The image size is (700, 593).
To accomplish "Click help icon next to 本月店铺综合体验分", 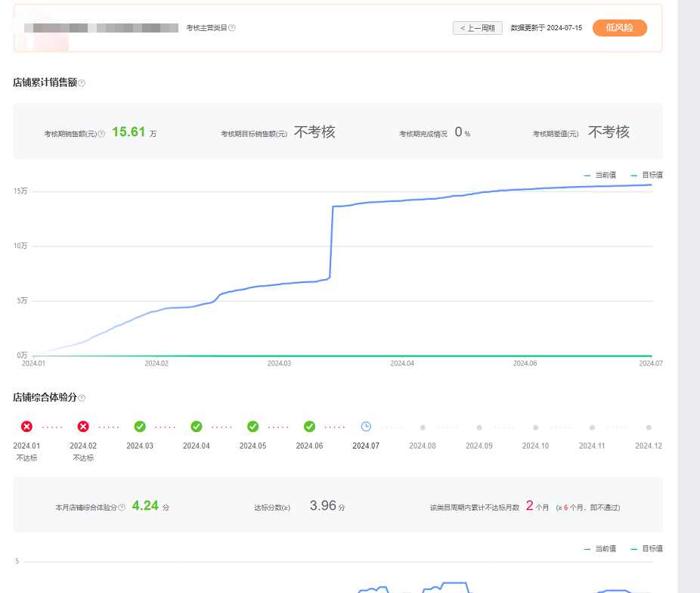I will 122,507.
